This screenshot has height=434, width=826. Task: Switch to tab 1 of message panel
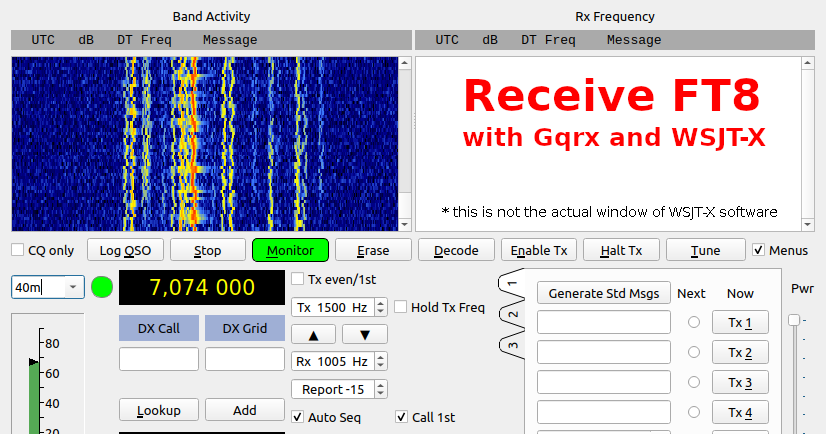(513, 284)
